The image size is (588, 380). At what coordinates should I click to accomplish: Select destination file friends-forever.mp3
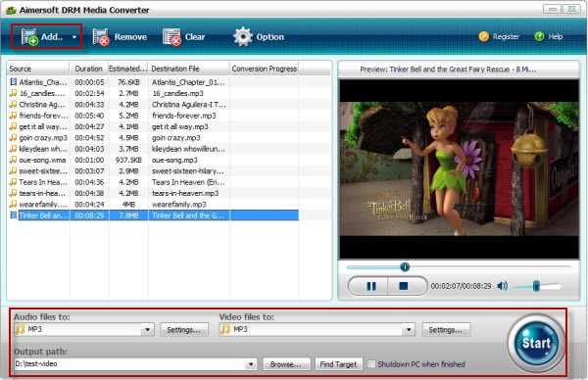(184, 115)
